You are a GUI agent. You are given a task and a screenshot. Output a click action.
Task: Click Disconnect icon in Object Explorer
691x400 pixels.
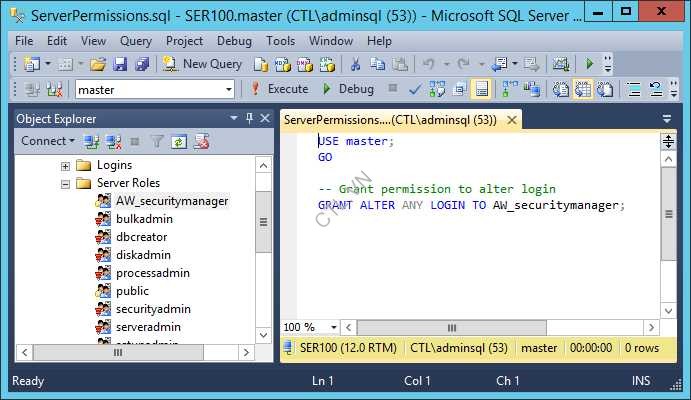click(x=114, y=142)
